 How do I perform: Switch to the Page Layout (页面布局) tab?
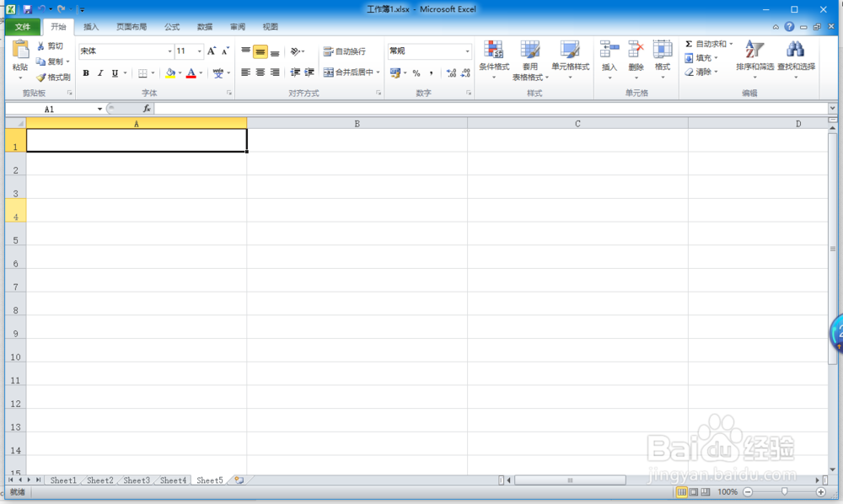click(x=132, y=27)
